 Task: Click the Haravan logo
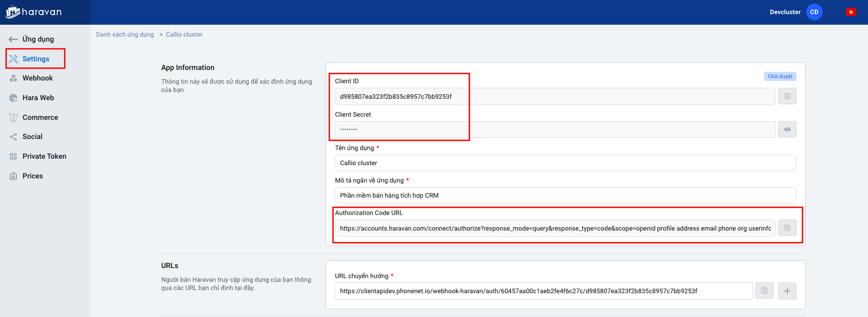[x=34, y=12]
